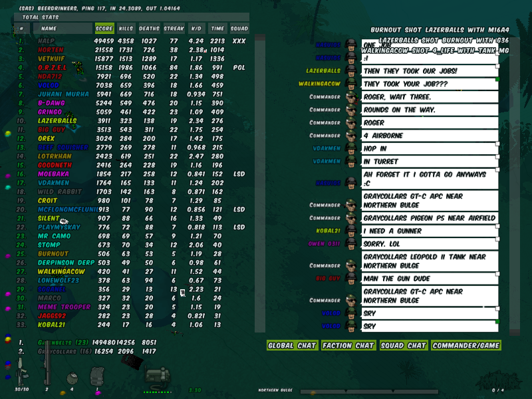Screen dimensions: 532x399
Task: Click Commander avatar beside 'Graycollars Pigeon P5 near airfield'
Action: pyautogui.click(x=352, y=218)
